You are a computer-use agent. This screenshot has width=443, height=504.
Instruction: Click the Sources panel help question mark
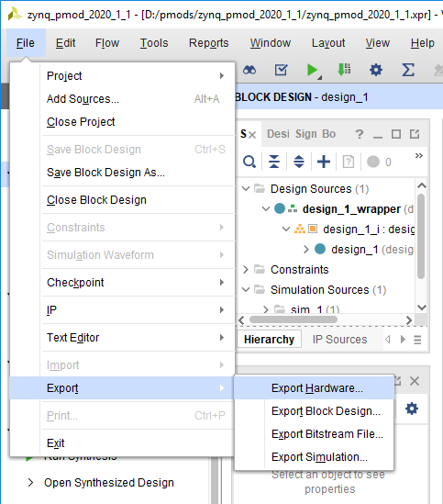click(360, 134)
